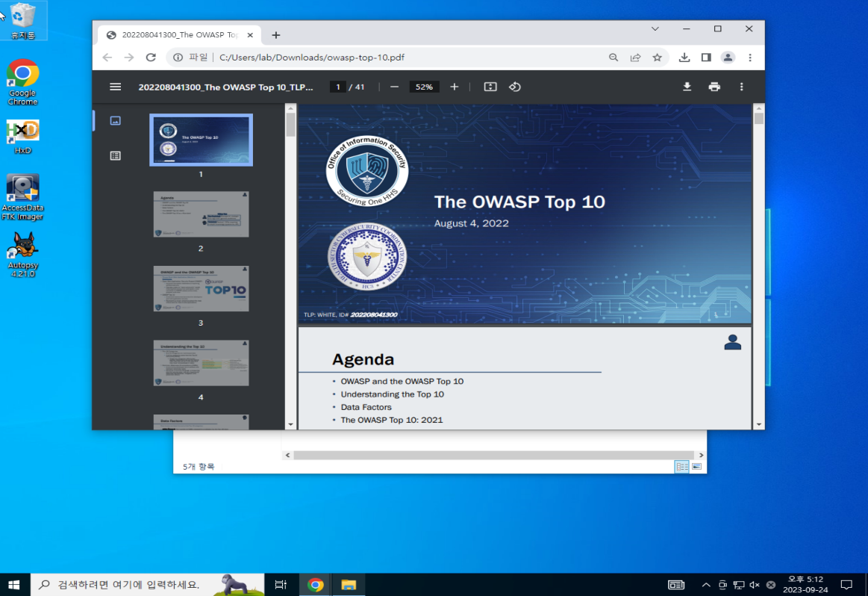This screenshot has height=596, width=868.
Task: Click 'Data Factors' agenda item
Action: tap(366, 407)
